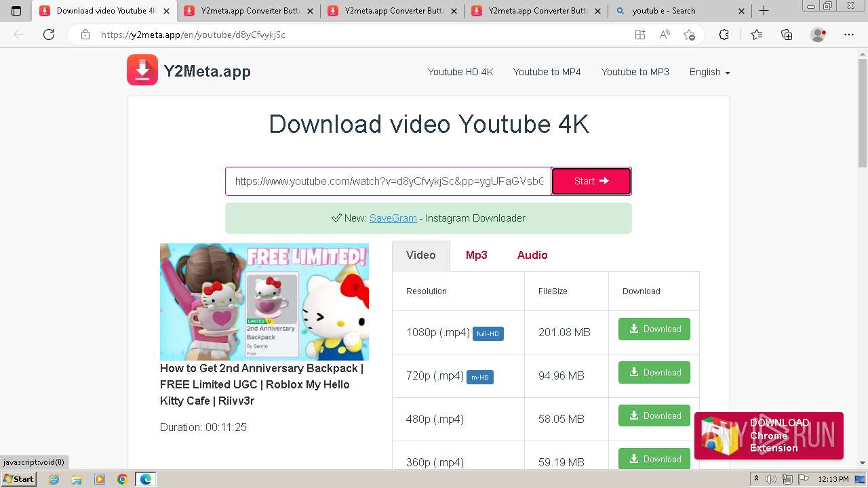Switch to the Mp3 tab

[476, 256]
